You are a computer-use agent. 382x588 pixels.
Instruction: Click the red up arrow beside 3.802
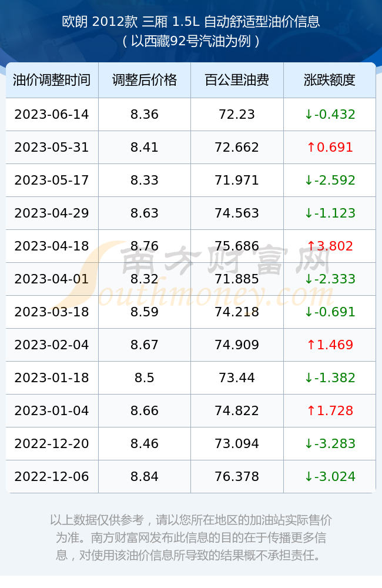pos(311,246)
